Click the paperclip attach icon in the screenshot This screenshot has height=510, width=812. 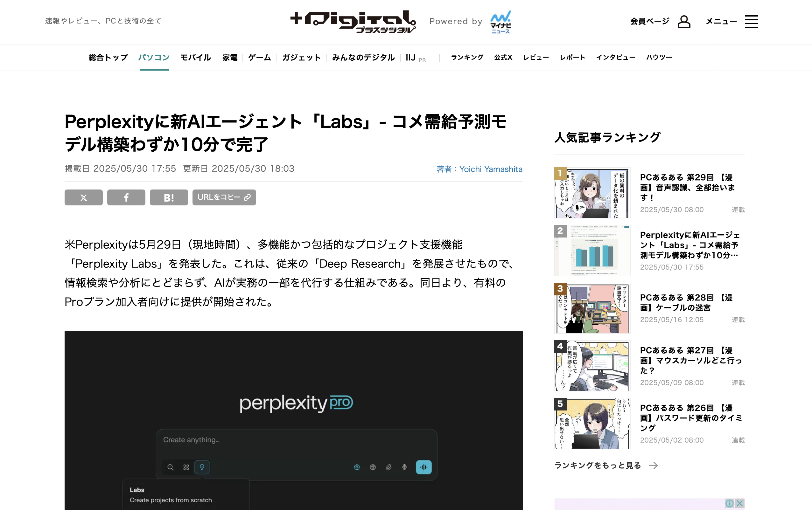click(388, 467)
